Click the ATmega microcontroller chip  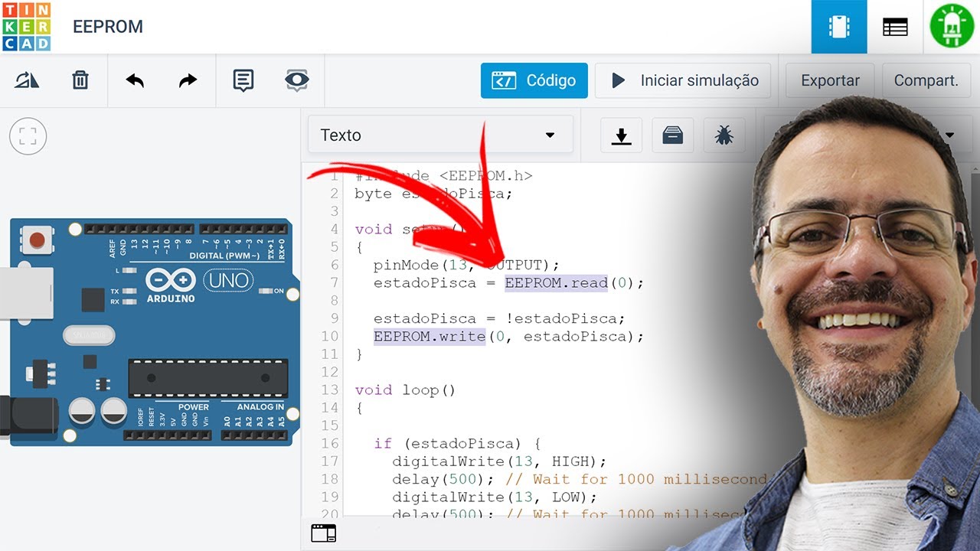coord(208,378)
